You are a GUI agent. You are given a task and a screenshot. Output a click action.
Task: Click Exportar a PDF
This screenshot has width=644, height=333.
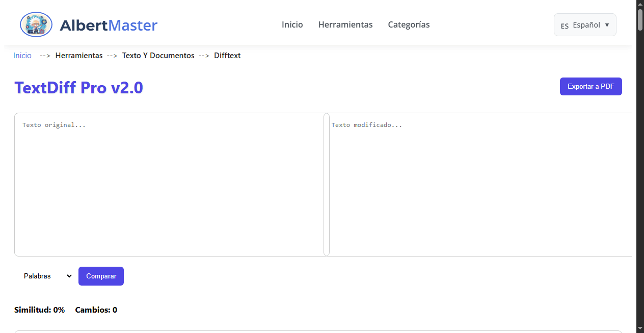pyautogui.click(x=591, y=86)
